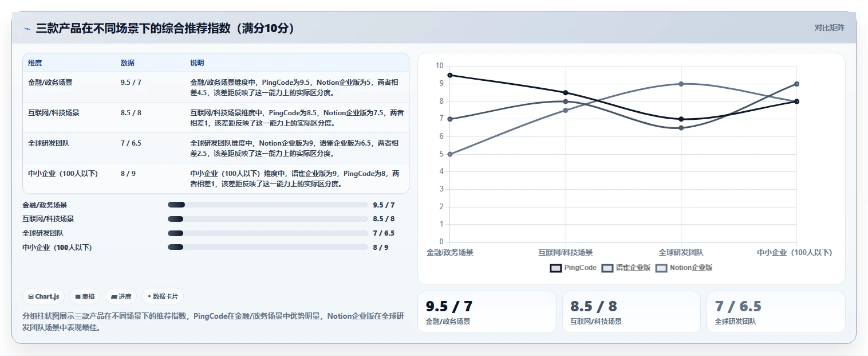
Task: Open the 8.5 / 8 互联网/科技场景 data card
Action: coord(631,312)
